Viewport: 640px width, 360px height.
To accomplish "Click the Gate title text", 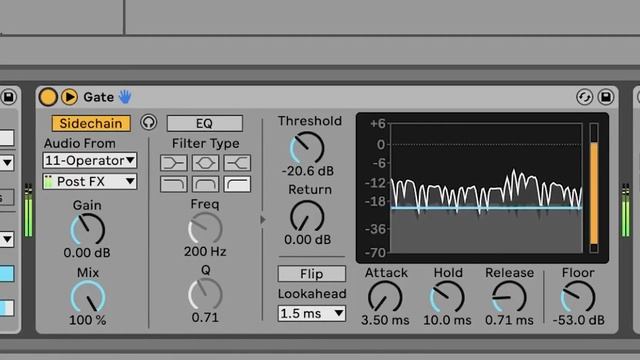I will [98, 97].
